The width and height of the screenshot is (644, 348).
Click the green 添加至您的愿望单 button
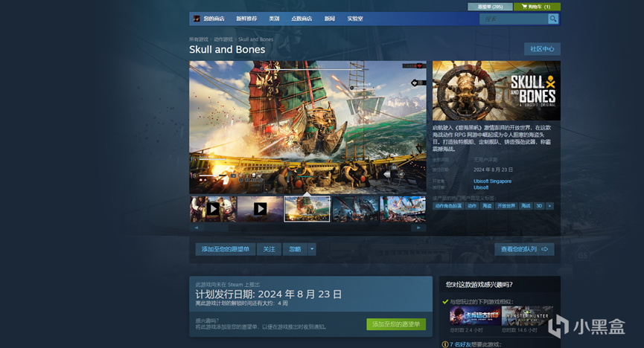tap(396, 324)
